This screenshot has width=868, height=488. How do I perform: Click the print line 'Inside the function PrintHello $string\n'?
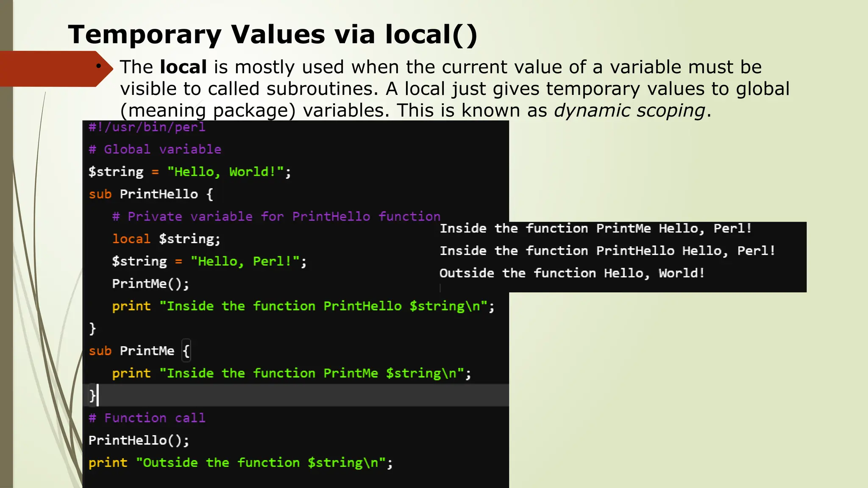click(303, 306)
